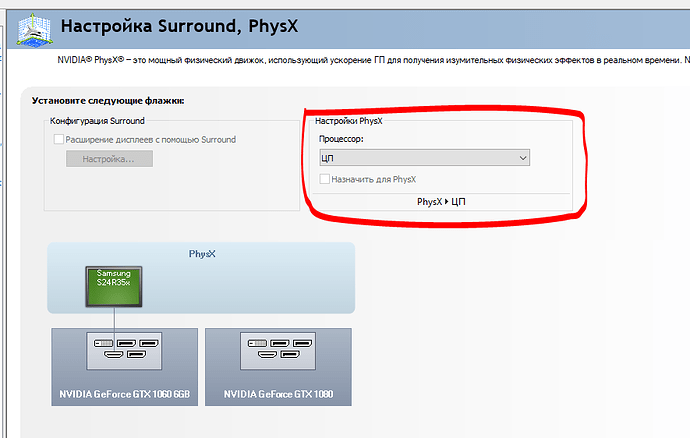Viewport: 690px width, 438px height.
Task: Enable Surround display spanning checkbox
Action: point(59,140)
